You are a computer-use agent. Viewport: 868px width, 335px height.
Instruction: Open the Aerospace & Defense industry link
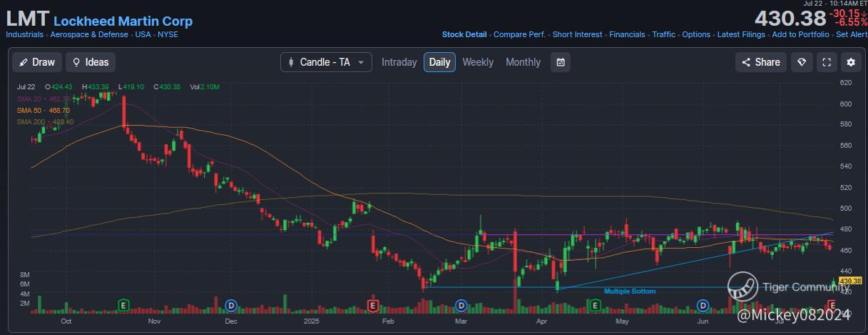[89, 34]
